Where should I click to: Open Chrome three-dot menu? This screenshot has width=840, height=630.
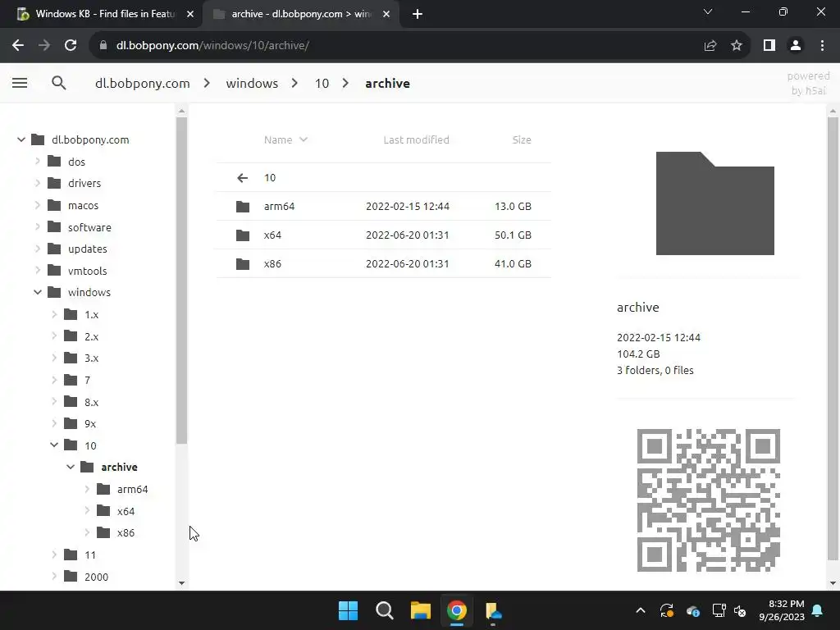tap(822, 46)
